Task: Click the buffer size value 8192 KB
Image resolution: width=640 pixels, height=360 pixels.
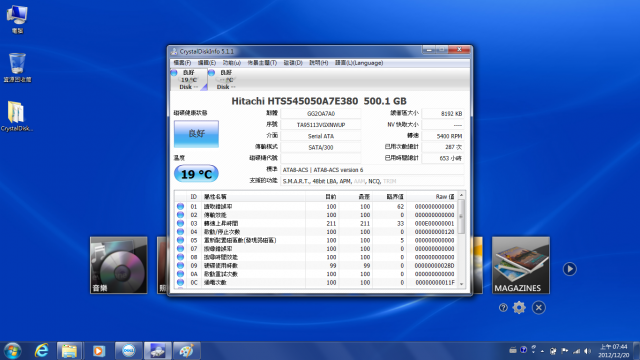Action: click(x=443, y=113)
